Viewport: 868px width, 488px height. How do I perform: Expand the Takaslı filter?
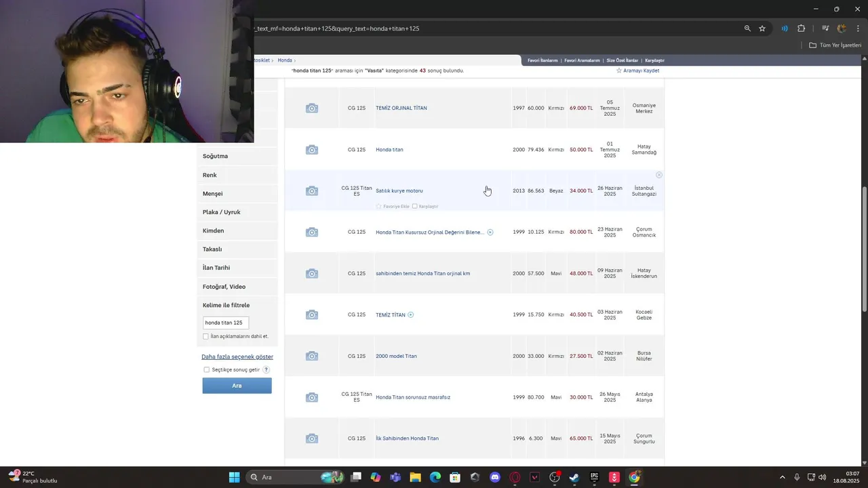(x=237, y=249)
